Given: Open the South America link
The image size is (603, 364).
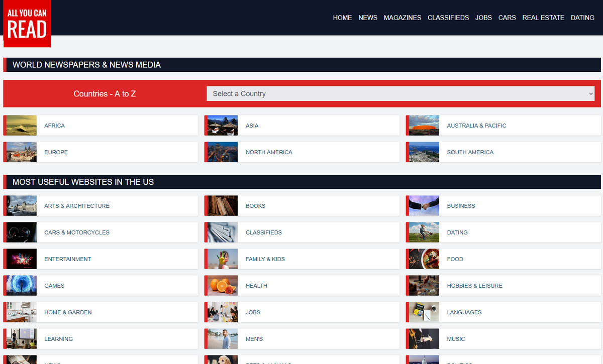Looking at the screenshot, I should tap(470, 152).
